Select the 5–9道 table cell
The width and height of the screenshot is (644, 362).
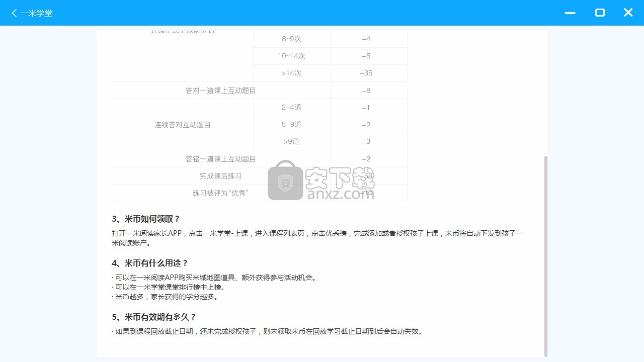coord(292,124)
